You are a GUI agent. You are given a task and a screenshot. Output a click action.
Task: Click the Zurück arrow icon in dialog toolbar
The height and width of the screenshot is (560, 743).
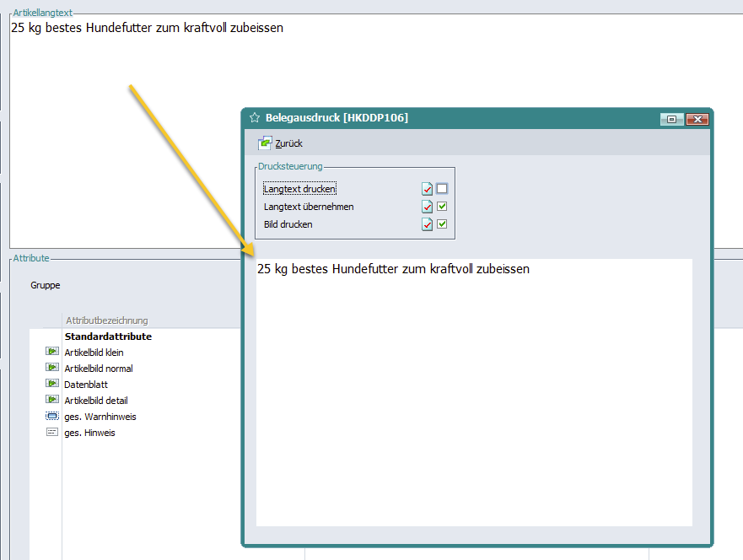[265, 143]
